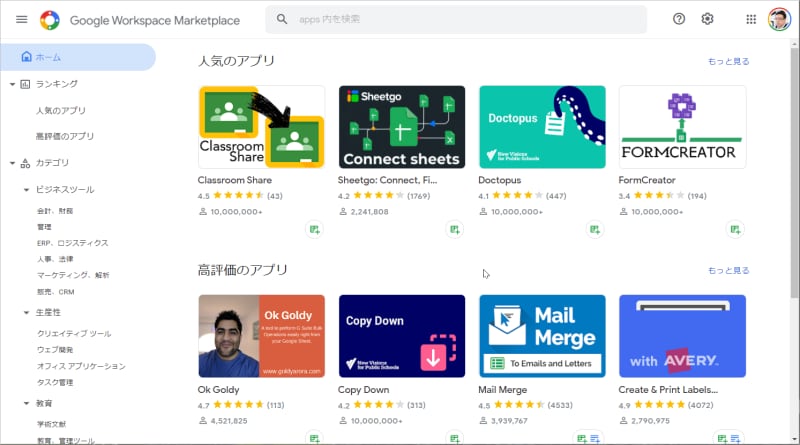Select the ウェブ開発 category
Image resolution: width=800 pixels, height=445 pixels.
click(55, 350)
